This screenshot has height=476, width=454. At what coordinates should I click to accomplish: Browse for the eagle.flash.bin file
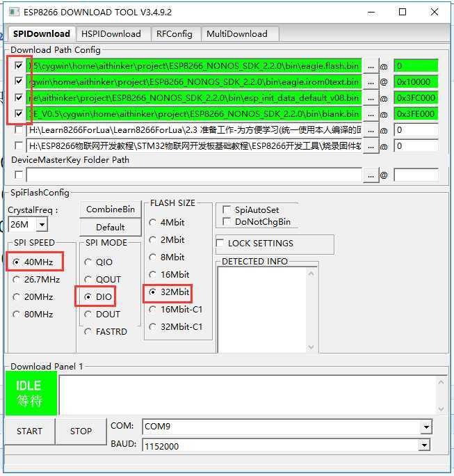coord(371,66)
